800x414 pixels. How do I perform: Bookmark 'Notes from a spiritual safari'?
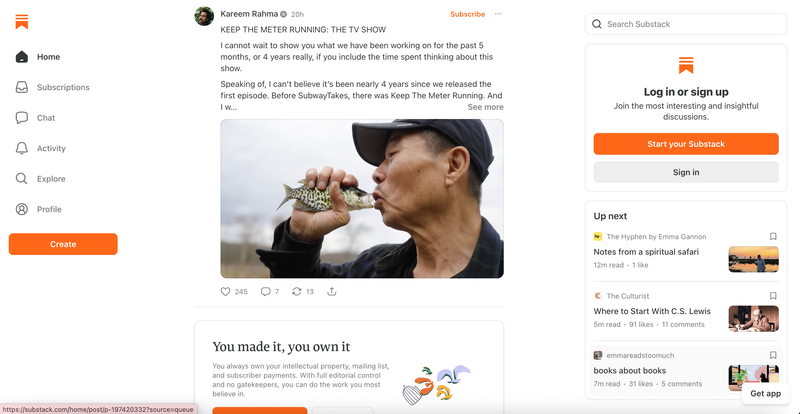[773, 236]
